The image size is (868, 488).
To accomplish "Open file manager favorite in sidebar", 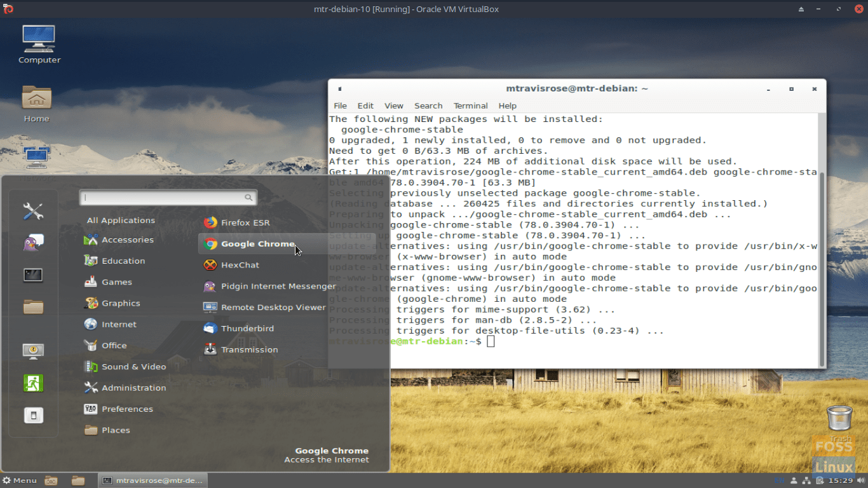I will tap(33, 308).
